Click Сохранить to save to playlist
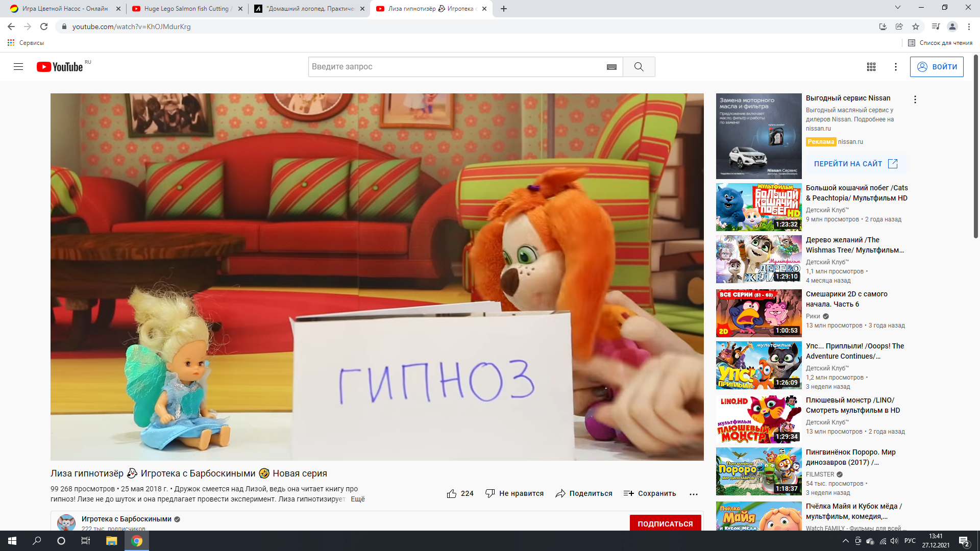This screenshot has height=551, width=980. 649,493
